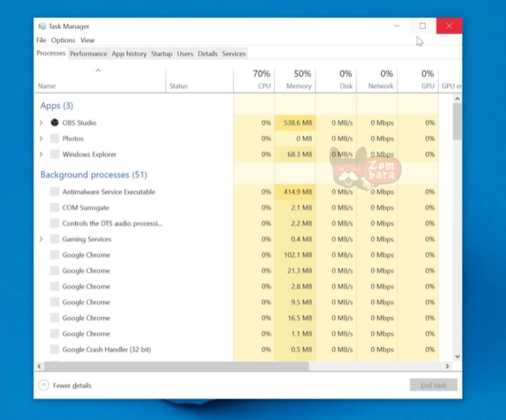Switch to the Startup tab
Screen dimensions: 506x420
[162, 54]
